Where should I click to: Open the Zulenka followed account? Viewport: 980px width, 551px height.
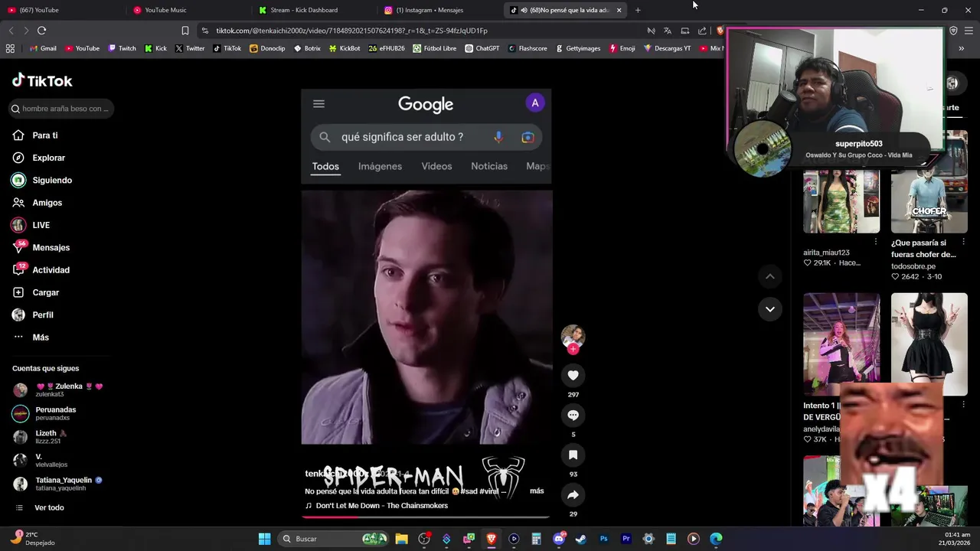click(57, 390)
